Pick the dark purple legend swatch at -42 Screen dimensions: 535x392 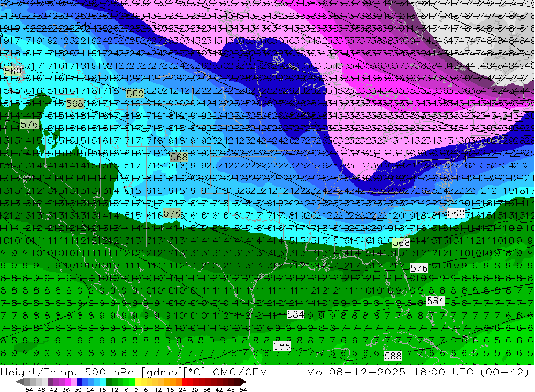coord(50,381)
